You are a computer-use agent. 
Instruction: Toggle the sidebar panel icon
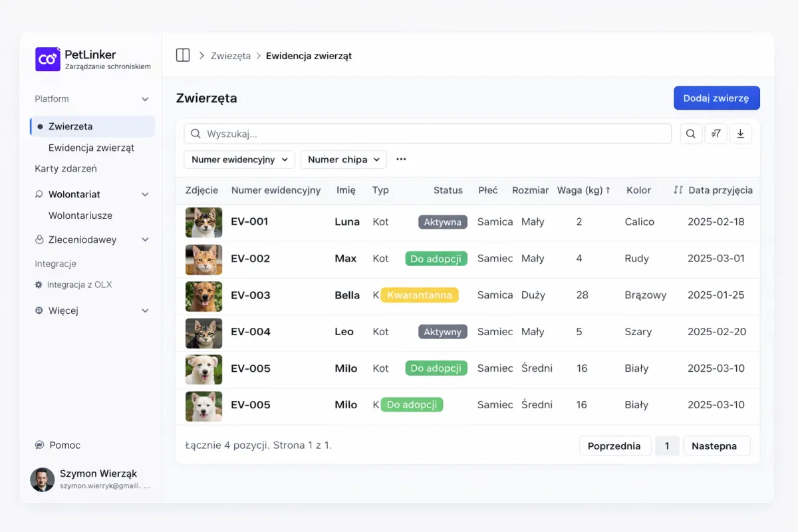(x=183, y=55)
